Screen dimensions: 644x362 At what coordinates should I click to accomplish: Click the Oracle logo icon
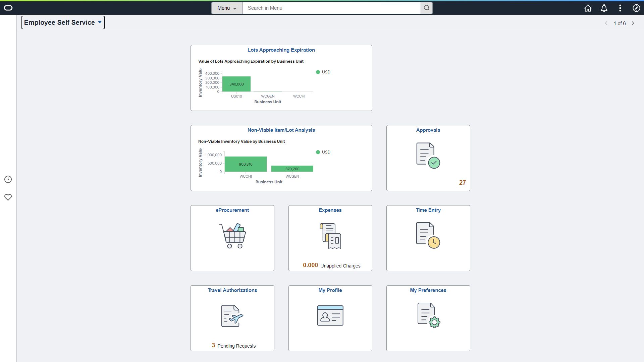click(8, 8)
